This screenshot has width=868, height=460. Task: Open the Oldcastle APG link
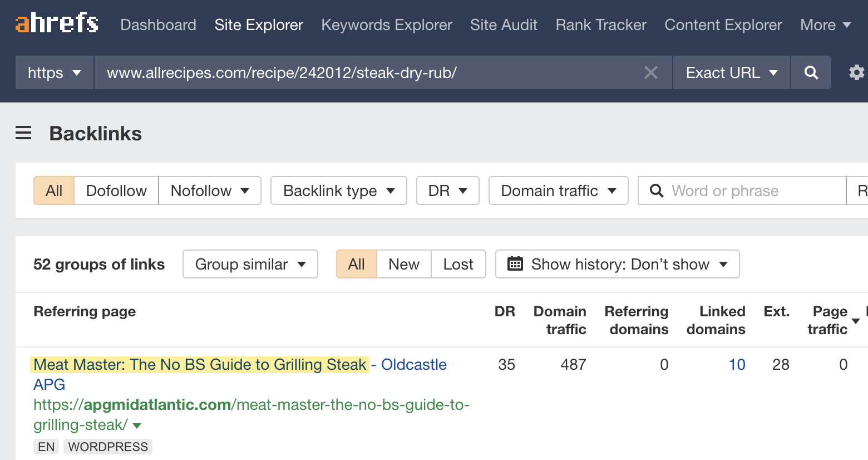point(413,364)
